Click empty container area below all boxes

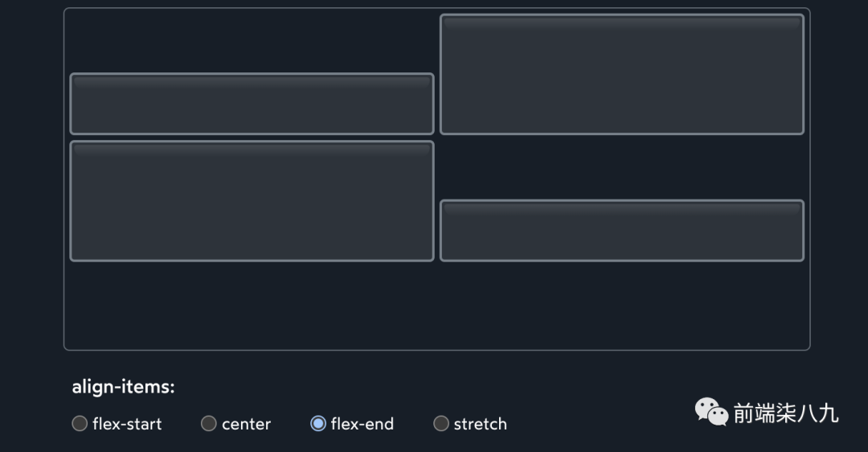click(436, 306)
